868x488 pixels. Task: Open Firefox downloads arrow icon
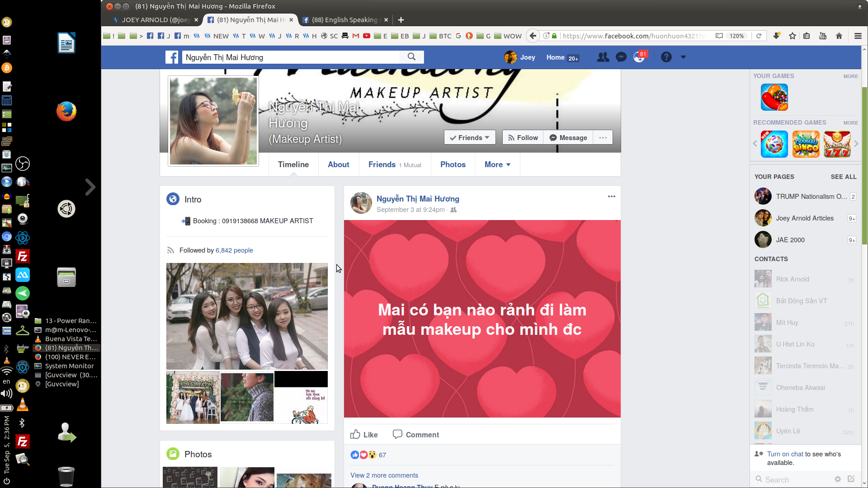777,36
